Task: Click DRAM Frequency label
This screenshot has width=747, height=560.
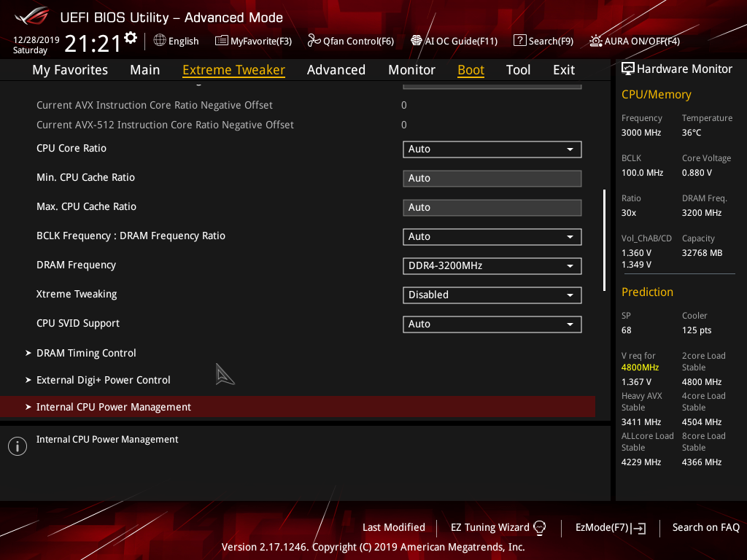Action: [x=76, y=265]
